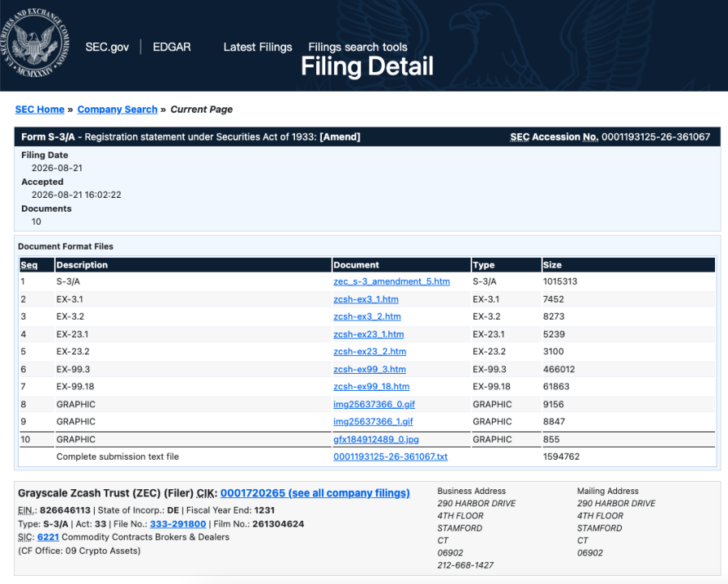Open File No. 333-291800 link
Viewport: 728px width, 584px height.
pyautogui.click(x=178, y=524)
